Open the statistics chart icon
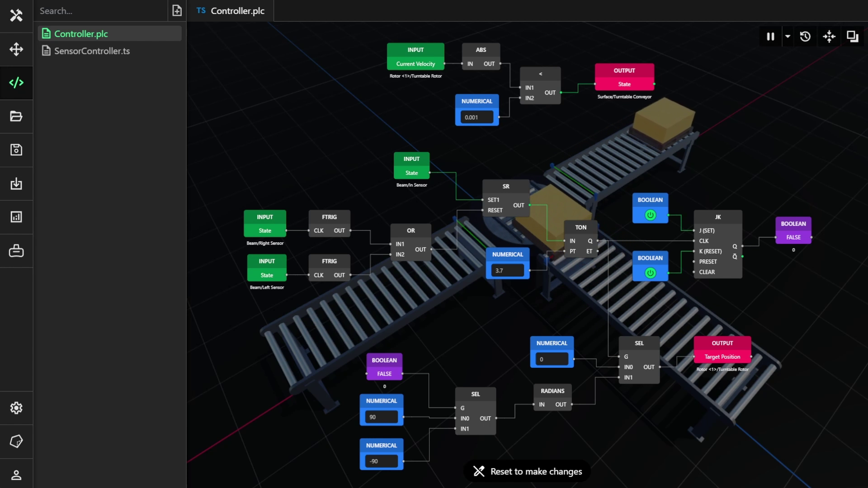 click(16, 217)
